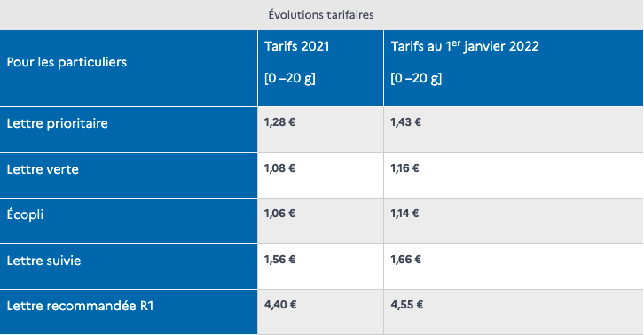644x335 pixels.
Task: Click the 4,55 € recommandée price
Action: coord(406,304)
